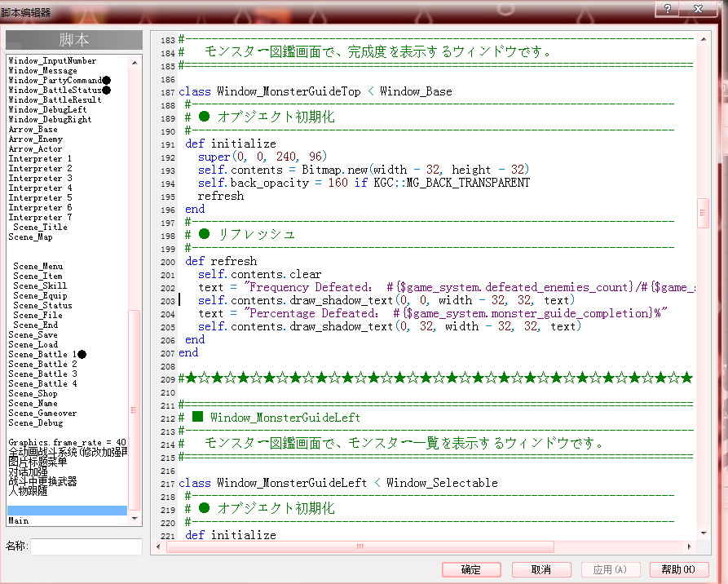Select Scene_Debug script entry
This screenshot has width=728, height=584.
[36, 423]
